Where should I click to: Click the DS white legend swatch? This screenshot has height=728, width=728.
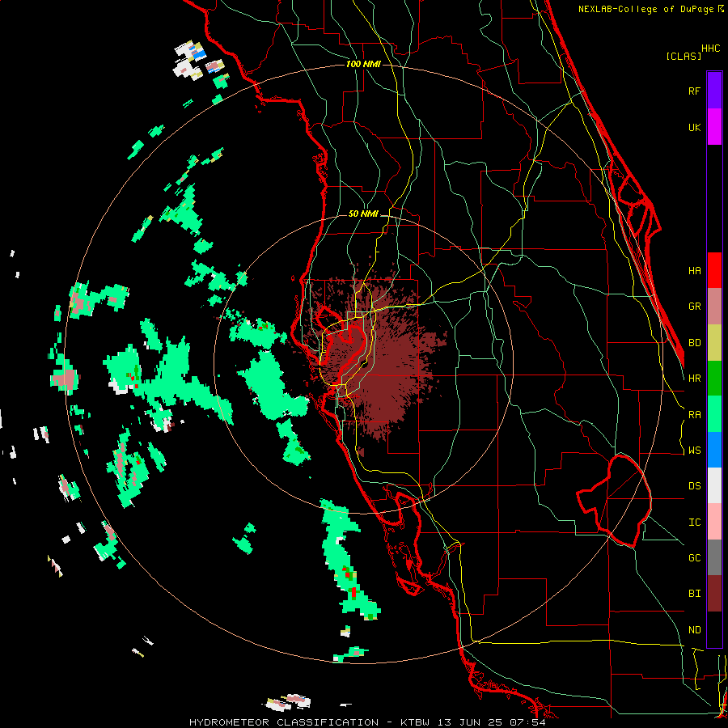[714, 485]
